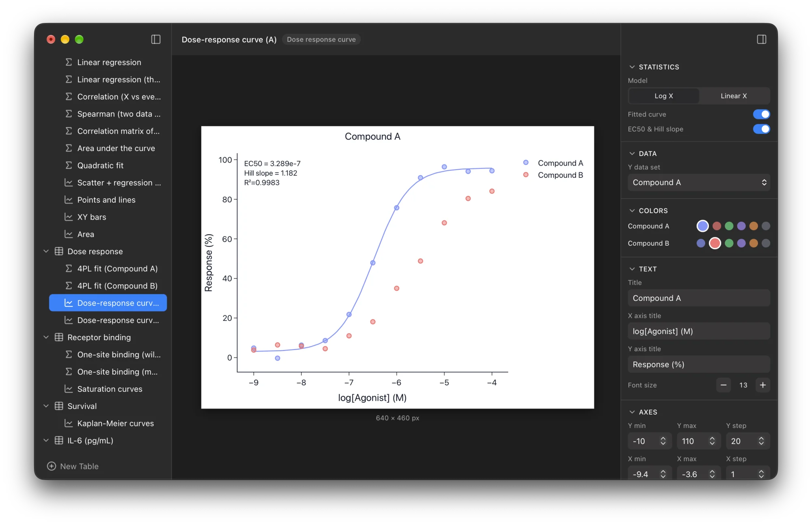Open Linear regression (th... analysis
The width and height of the screenshot is (812, 525).
(108, 80)
